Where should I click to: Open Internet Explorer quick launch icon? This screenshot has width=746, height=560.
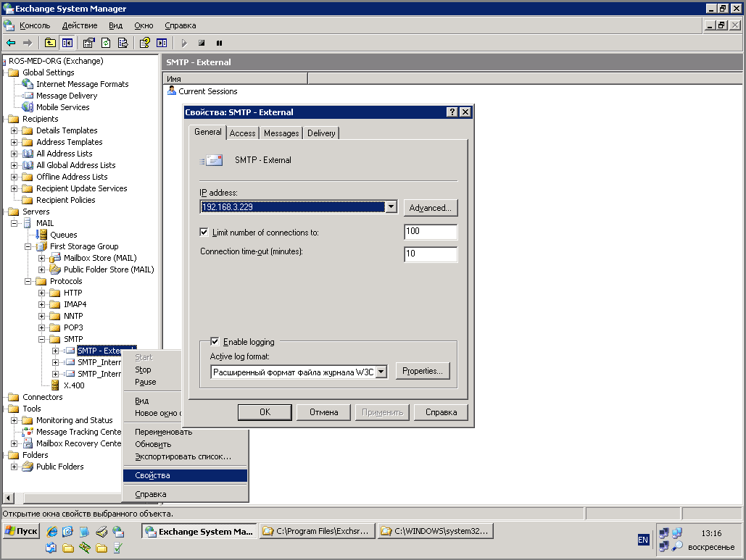[x=52, y=532]
